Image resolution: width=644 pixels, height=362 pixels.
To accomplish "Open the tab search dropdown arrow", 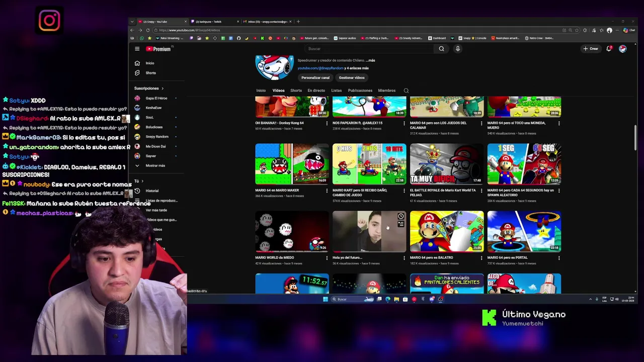I will click(x=132, y=22).
